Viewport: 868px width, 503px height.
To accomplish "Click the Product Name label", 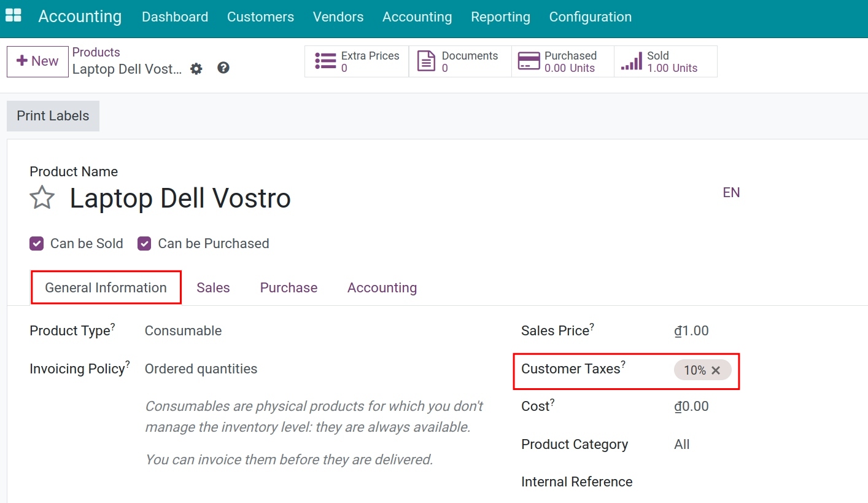I will [74, 172].
